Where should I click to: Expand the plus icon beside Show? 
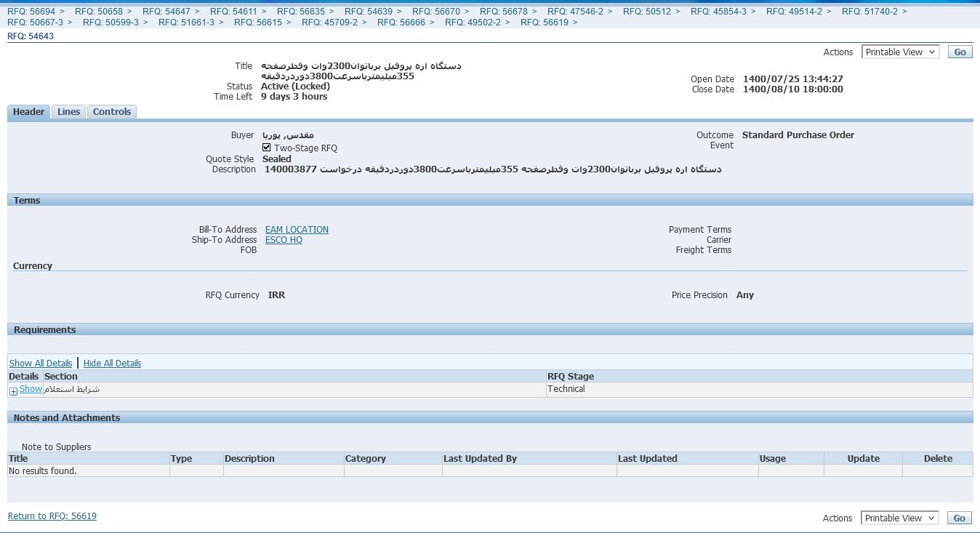coord(13,391)
